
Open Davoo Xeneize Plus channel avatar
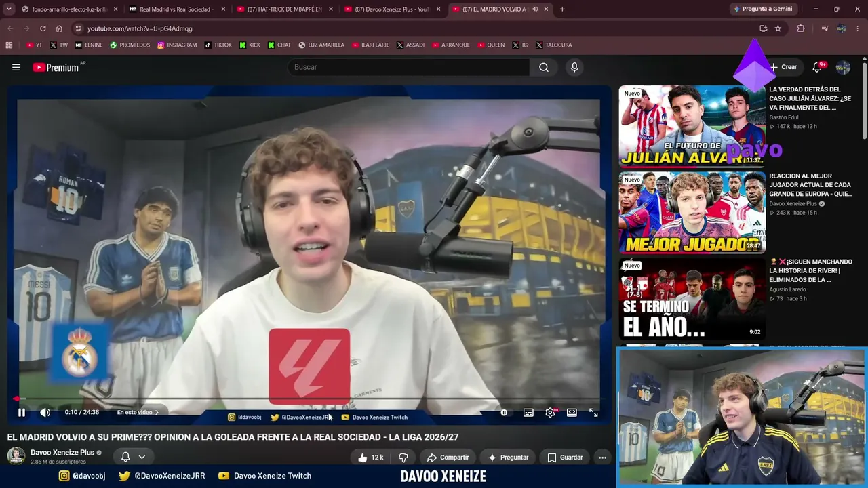point(16,456)
